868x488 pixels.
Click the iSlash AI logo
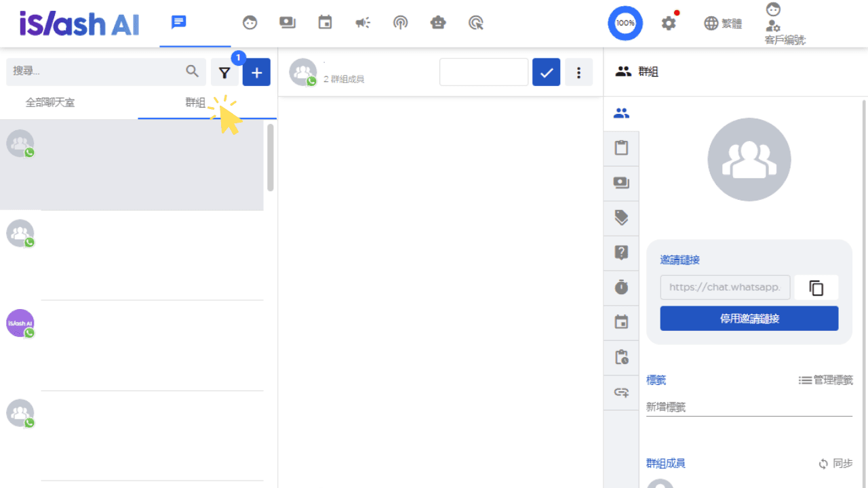(79, 24)
